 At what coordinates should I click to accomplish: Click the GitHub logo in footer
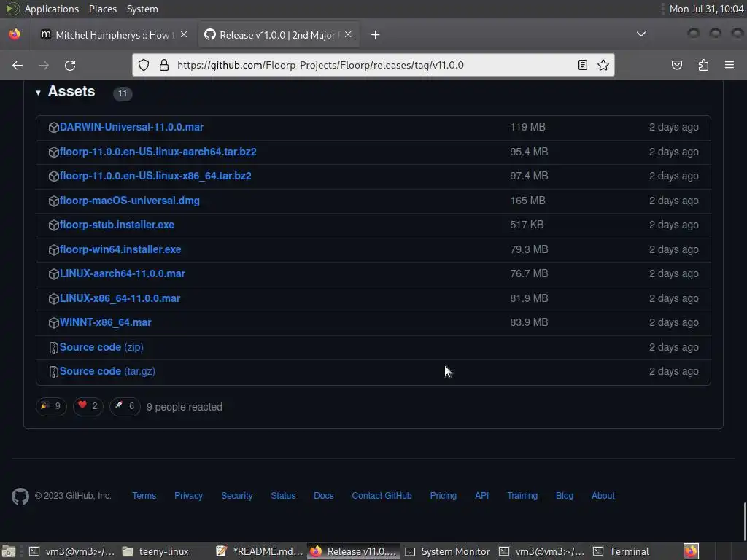click(x=20, y=496)
